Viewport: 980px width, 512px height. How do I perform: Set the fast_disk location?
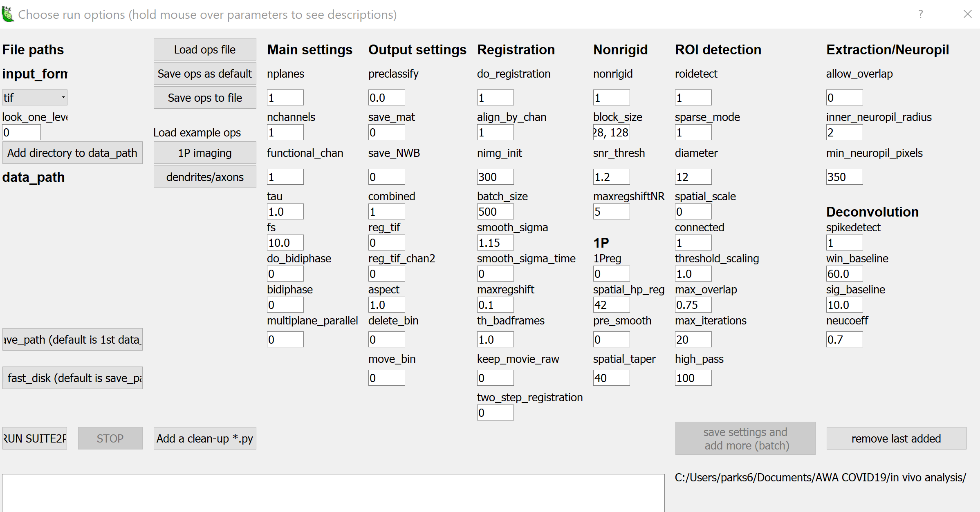click(x=73, y=378)
